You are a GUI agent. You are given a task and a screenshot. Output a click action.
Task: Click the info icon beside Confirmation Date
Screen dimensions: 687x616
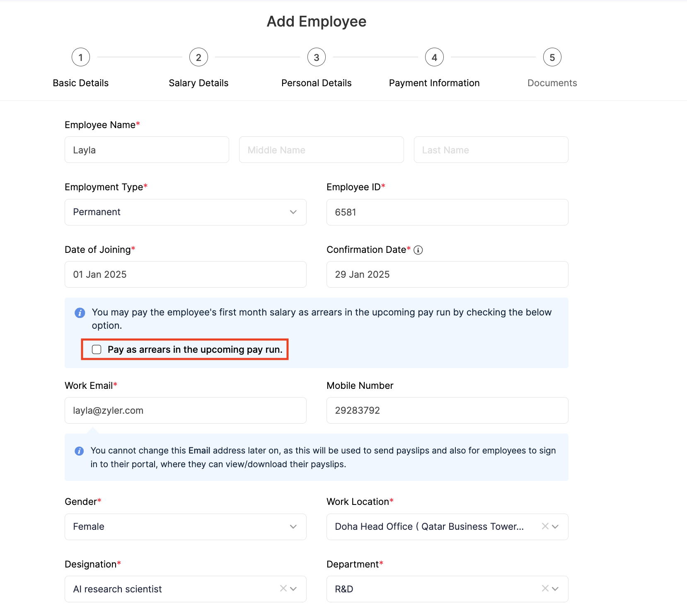coord(418,250)
